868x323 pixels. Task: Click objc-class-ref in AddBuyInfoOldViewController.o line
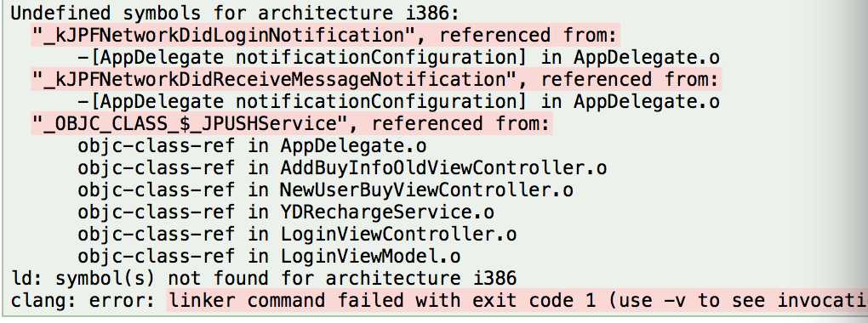[342, 168]
